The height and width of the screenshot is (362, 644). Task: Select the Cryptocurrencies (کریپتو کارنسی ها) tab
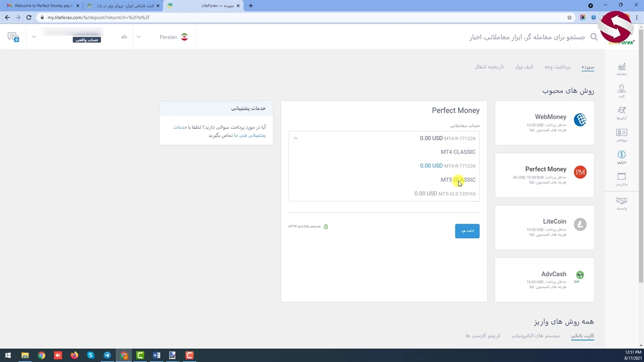tap(482, 335)
